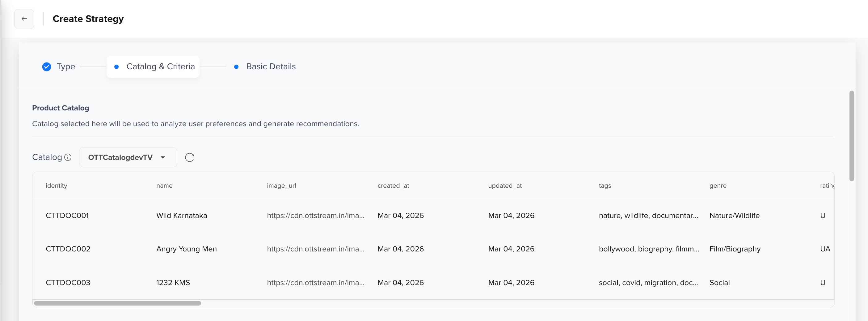Select the Type step

(x=59, y=67)
